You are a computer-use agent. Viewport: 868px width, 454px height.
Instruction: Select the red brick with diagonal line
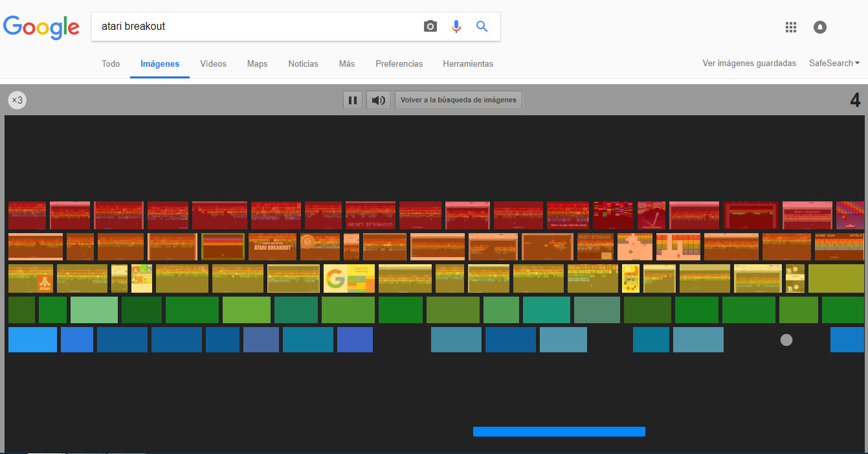coord(651,215)
